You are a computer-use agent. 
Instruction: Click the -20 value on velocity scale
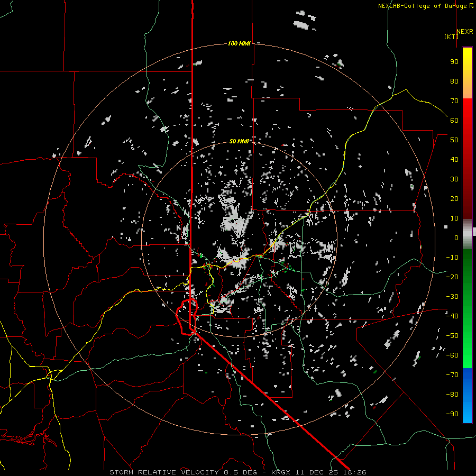click(452, 277)
